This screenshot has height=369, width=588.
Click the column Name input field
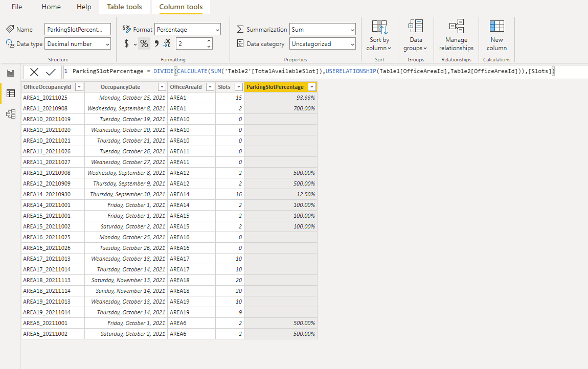click(x=78, y=29)
